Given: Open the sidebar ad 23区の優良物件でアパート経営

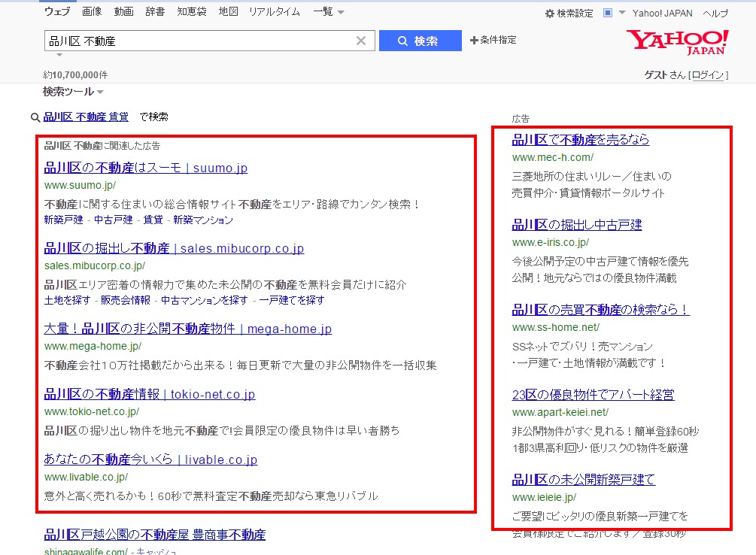Looking at the screenshot, I should (x=593, y=395).
